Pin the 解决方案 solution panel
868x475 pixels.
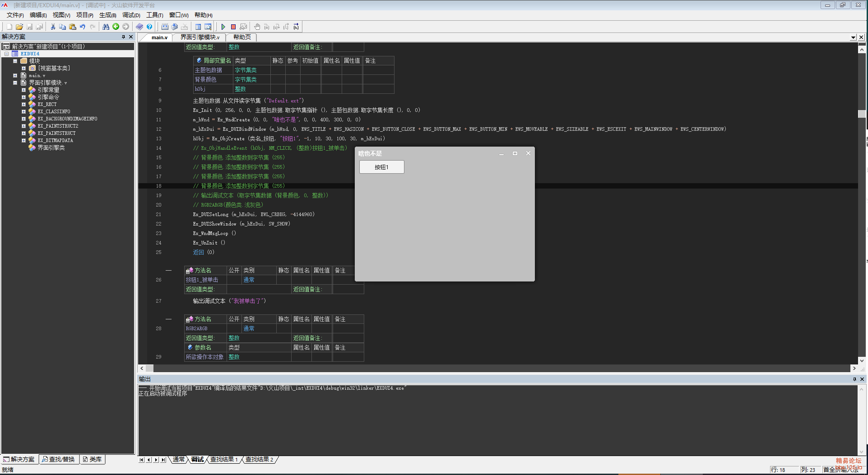coord(123,37)
